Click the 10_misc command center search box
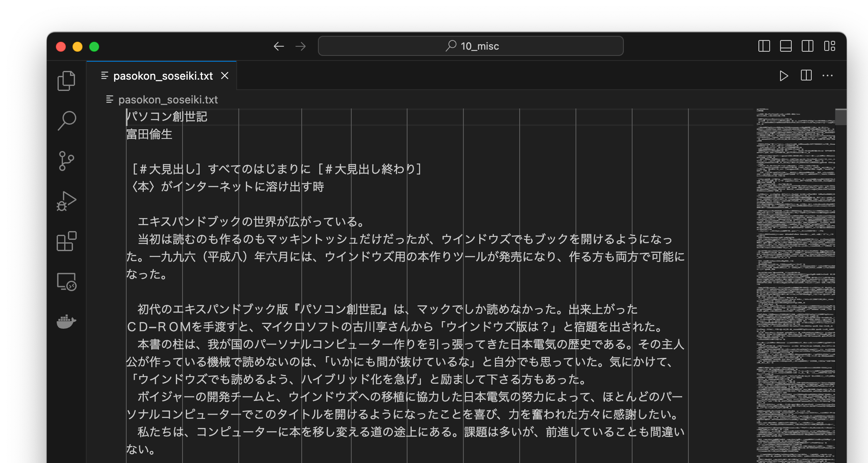The image size is (868, 463). 470,46
